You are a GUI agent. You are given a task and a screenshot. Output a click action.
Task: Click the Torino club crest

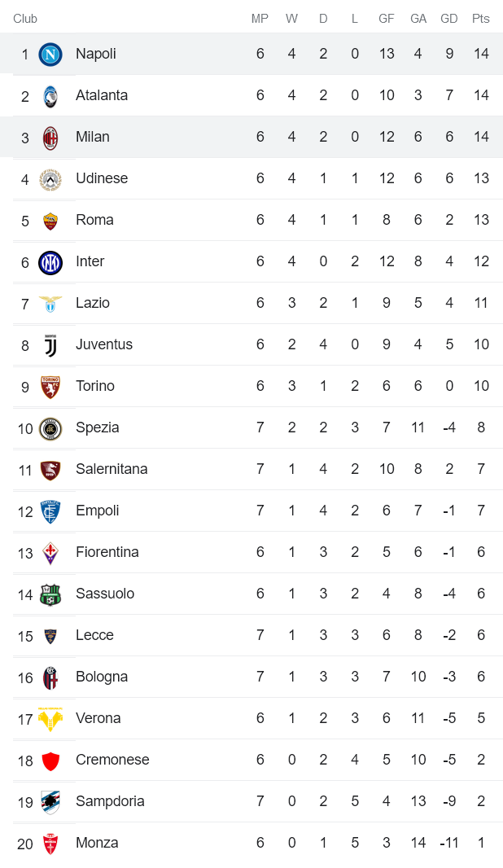coord(50,387)
